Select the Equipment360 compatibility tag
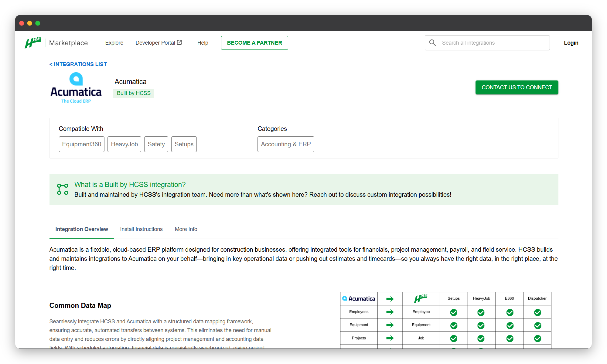This screenshot has width=607, height=364. (81, 144)
